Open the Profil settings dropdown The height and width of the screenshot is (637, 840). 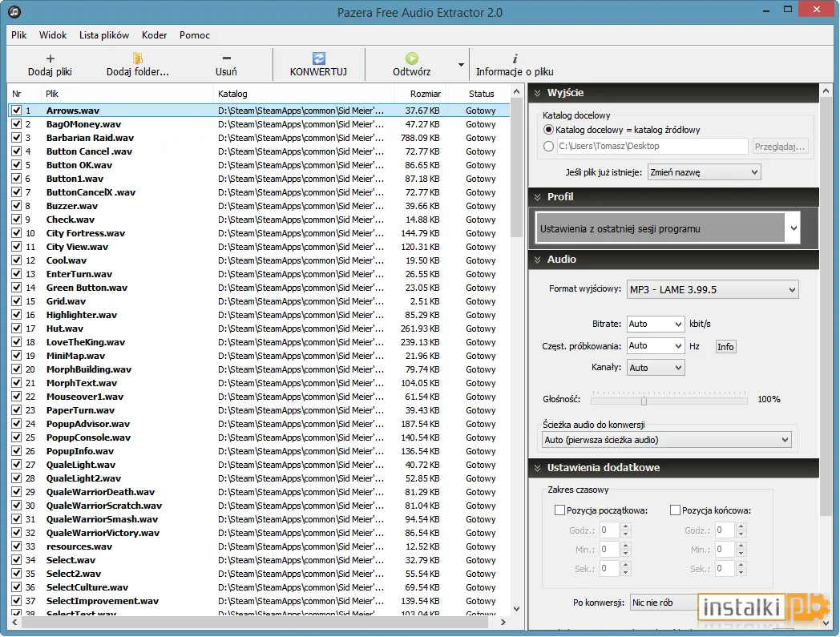668,229
